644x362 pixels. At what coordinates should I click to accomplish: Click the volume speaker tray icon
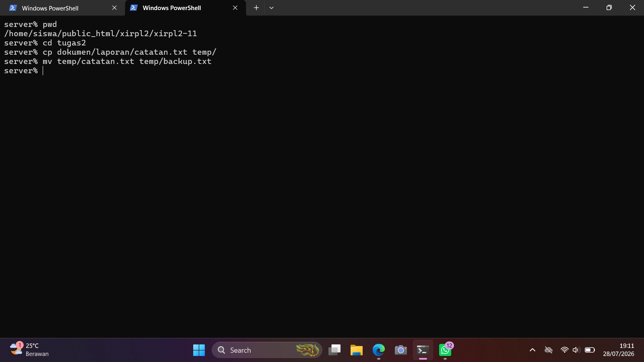tap(576, 350)
